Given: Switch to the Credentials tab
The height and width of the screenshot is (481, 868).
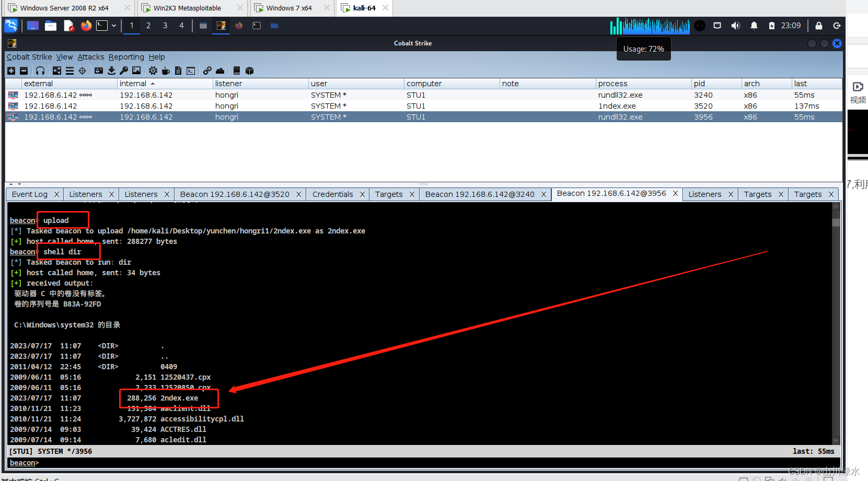Looking at the screenshot, I should click(x=333, y=194).
